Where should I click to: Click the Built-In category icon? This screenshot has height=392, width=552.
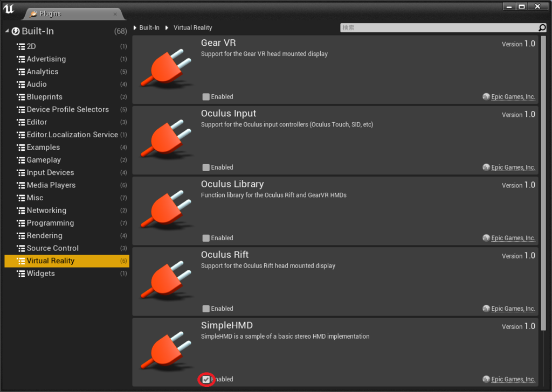(x=16, y=31)
